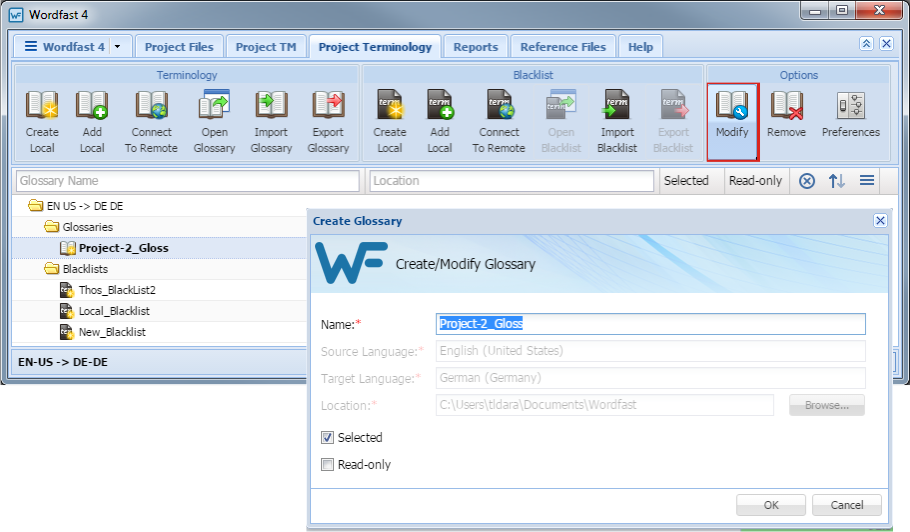Switch to the Project Files tab
This screenshot has width=910, height=532.
point(179,47)
